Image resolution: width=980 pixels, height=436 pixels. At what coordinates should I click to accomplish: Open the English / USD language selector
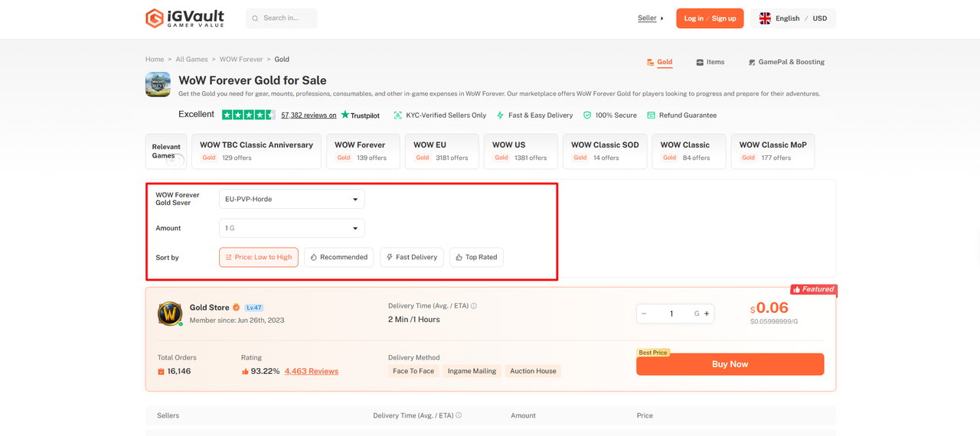click(x=793, y=18)
